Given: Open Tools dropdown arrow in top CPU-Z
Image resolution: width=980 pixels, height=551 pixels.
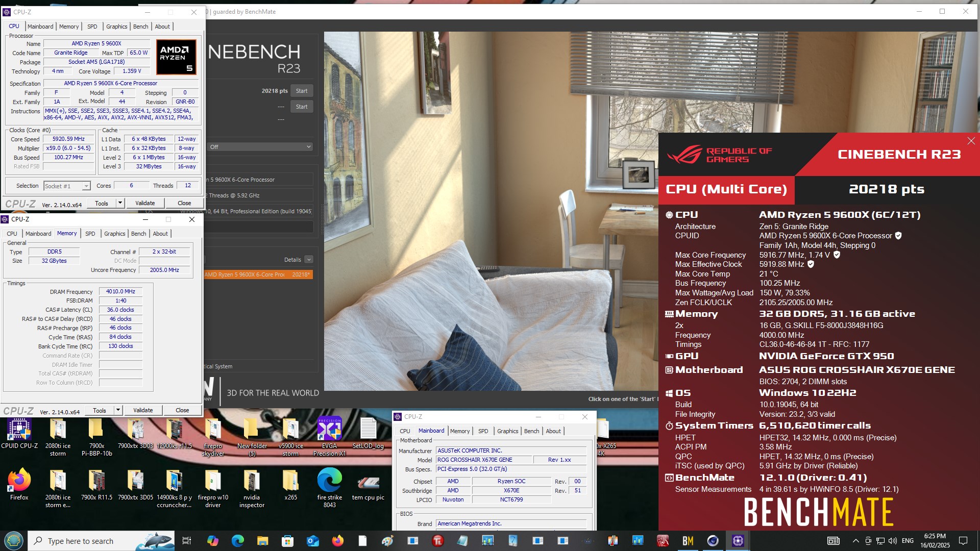Looking at the screenshot, I should point(120,203).
